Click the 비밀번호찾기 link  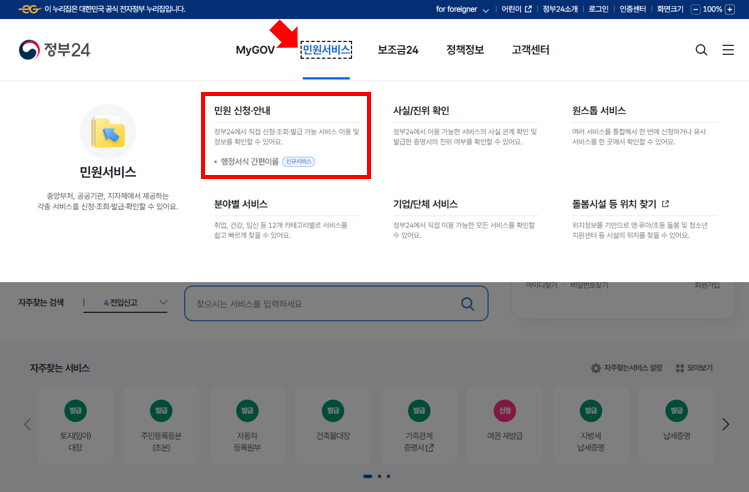tap(589, 285)
